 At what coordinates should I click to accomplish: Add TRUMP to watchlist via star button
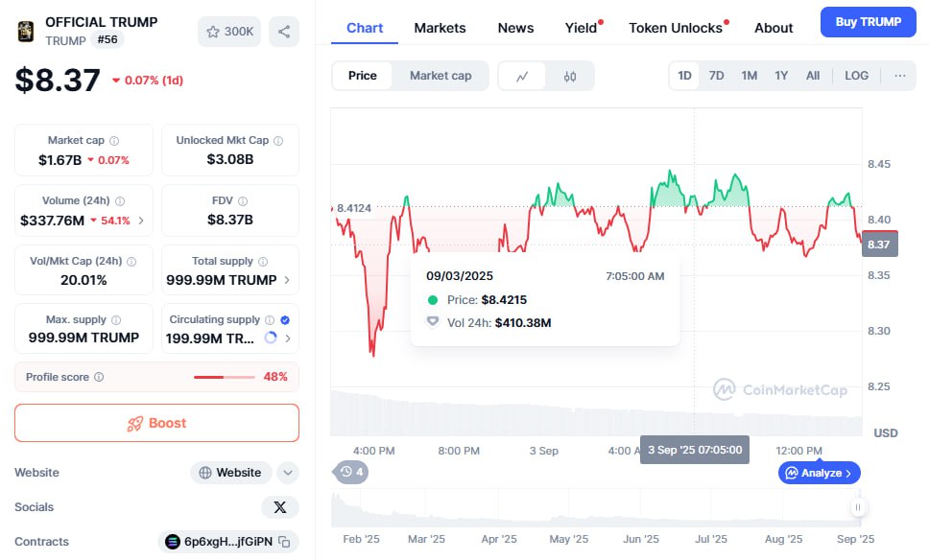click(x=229, y=32)
